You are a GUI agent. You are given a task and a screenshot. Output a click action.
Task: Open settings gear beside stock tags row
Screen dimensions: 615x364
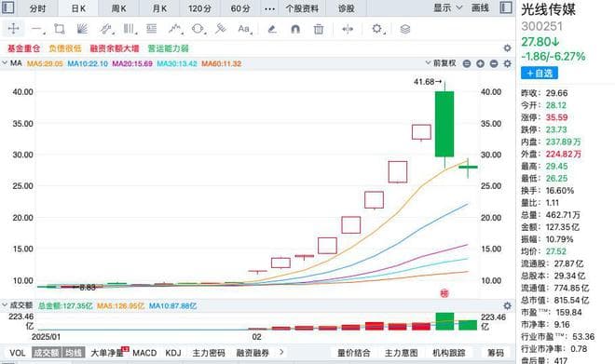[507, 48]
